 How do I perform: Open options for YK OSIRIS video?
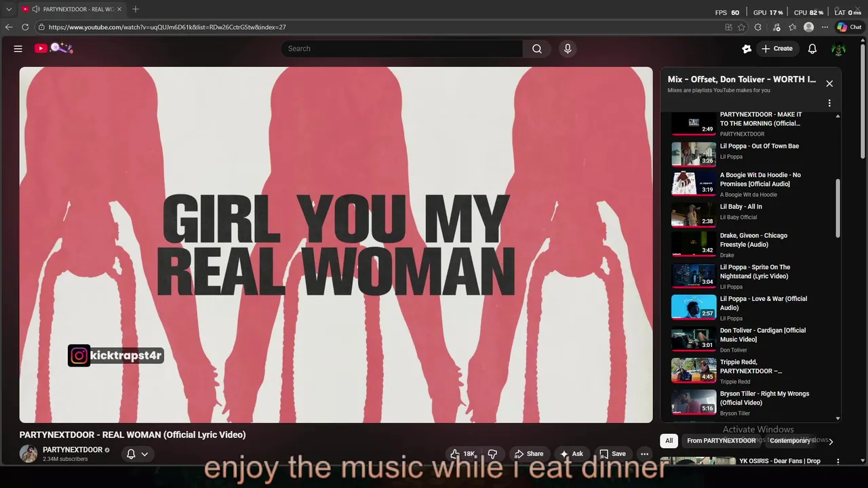pos(838,462)
